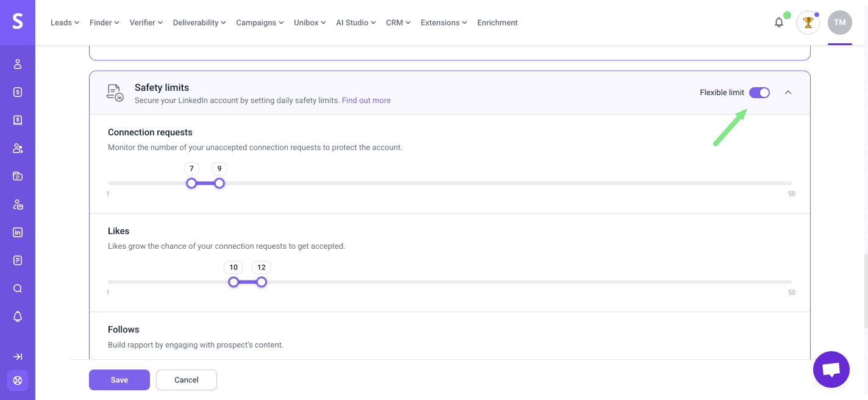Open the live chat bubble widget
Image resolution: width=868 pixels, height=400 pixels.
pyautogui.click(x=831, y=370)
